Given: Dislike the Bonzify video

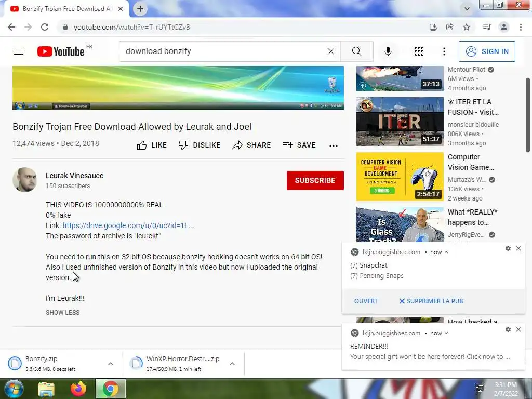Looking at the screenshot, I should pos(199,145).
